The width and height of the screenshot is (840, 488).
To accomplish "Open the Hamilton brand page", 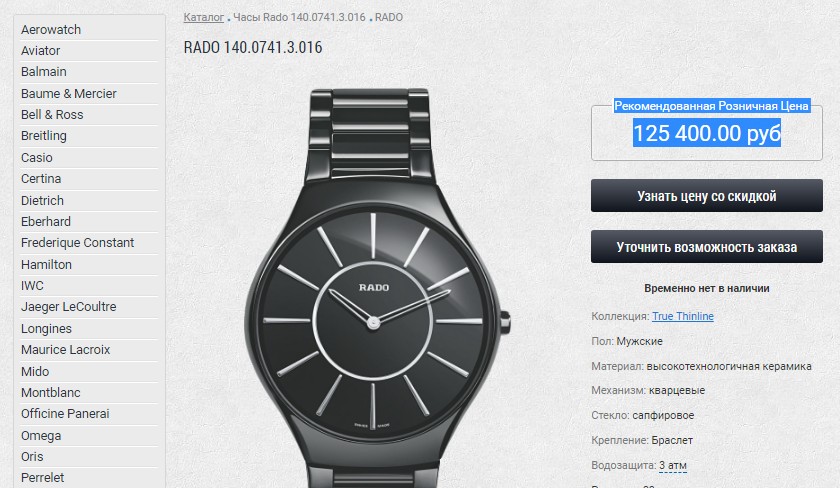I will 46,265.
